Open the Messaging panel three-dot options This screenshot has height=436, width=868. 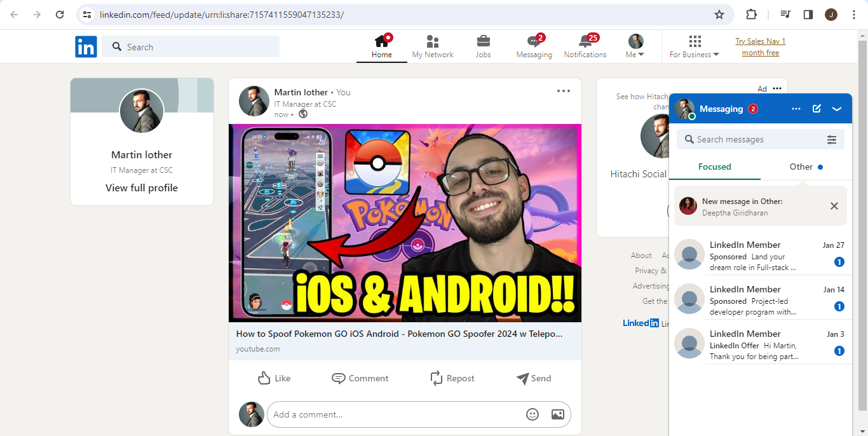(x=796, y=109)
